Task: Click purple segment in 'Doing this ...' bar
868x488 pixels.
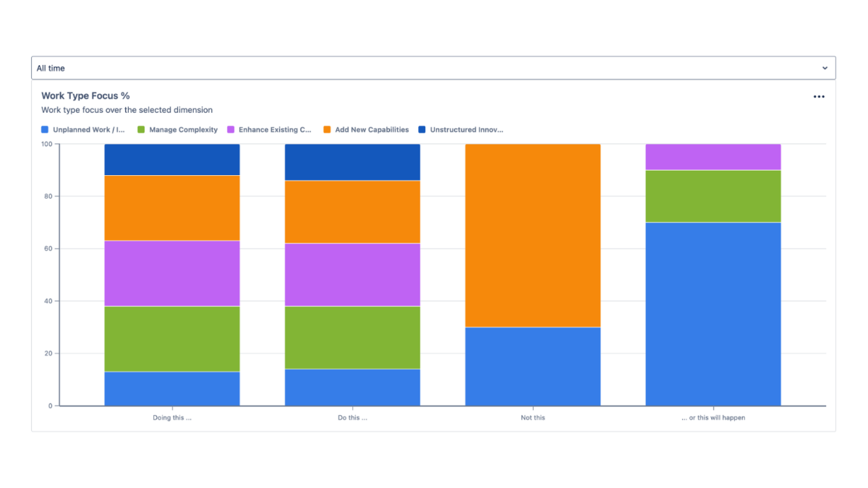Action: (172, 273)
